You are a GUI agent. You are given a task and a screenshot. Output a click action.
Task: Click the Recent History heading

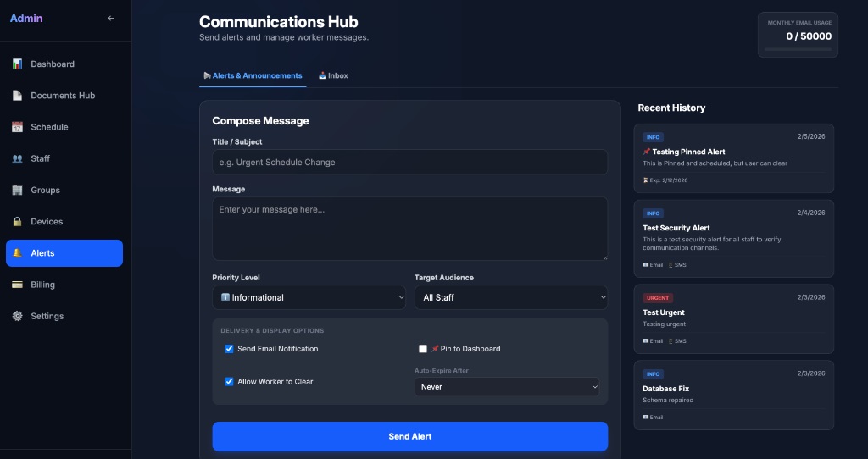[x=671, y=108]
